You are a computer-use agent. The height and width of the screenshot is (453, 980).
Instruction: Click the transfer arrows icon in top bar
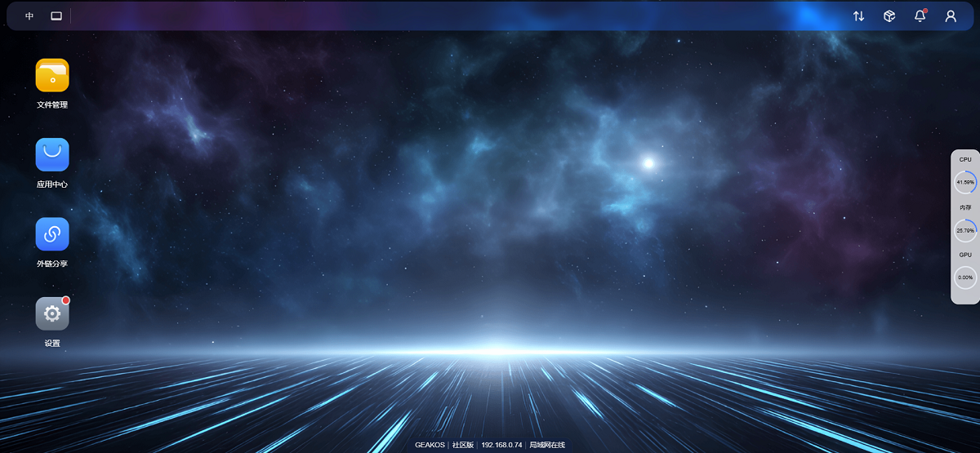(858, 16)
